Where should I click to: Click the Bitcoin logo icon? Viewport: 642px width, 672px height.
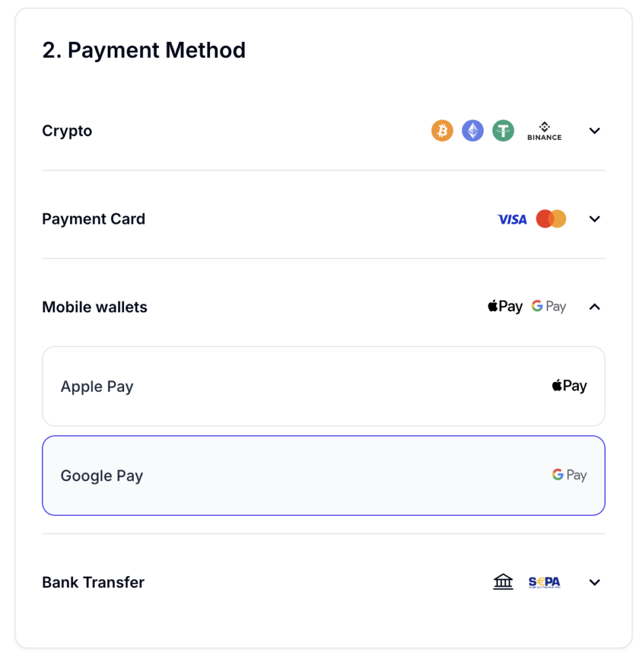coord(442,131)
